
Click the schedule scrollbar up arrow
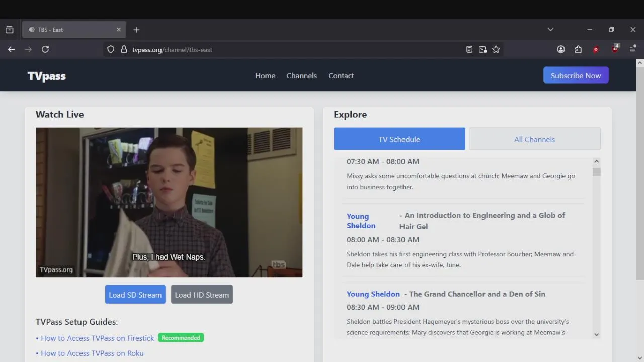[596, 161]
